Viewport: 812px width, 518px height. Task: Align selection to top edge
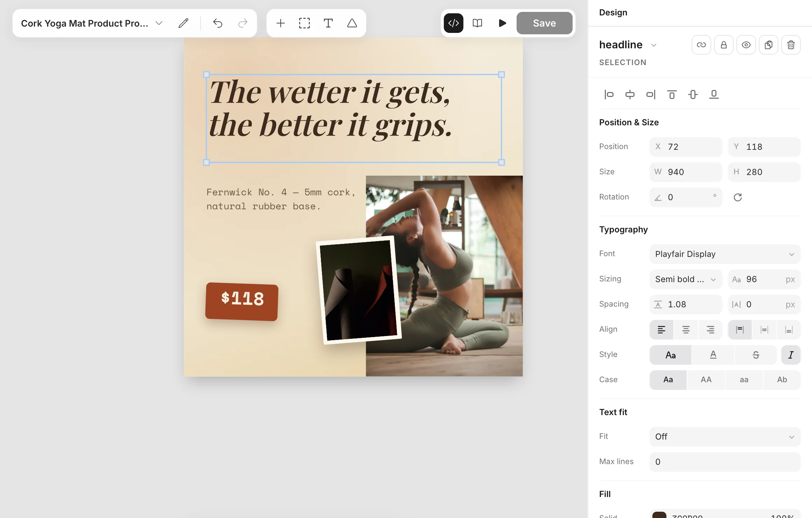pos(672,94)
